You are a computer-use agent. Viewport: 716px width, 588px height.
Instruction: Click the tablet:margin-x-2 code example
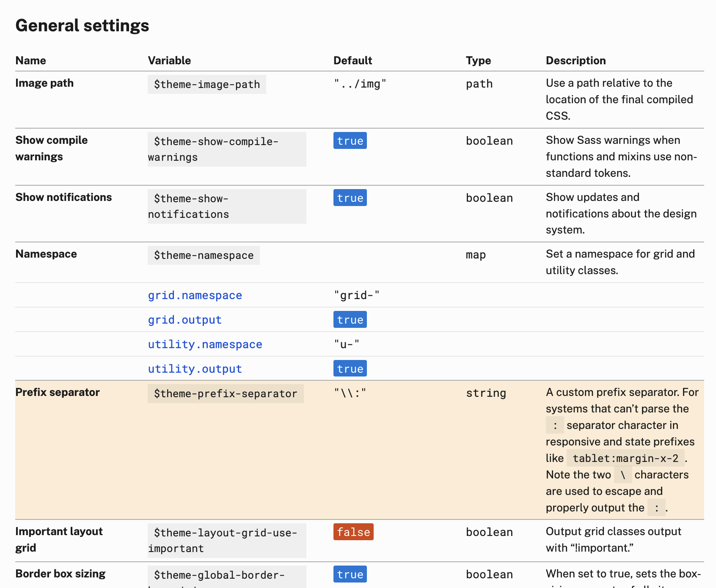pyautogui.click(x=625, y=459)
